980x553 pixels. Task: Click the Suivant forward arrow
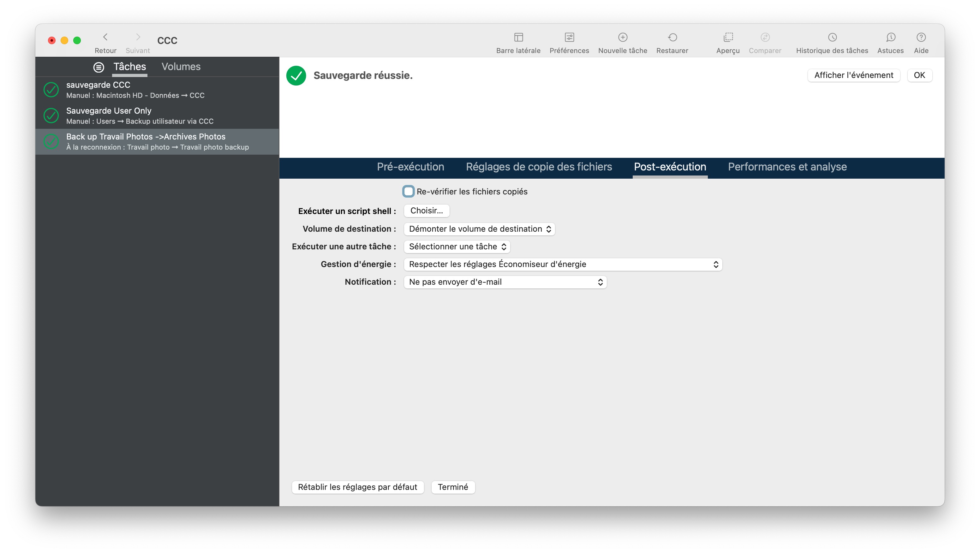click(138, 37)
